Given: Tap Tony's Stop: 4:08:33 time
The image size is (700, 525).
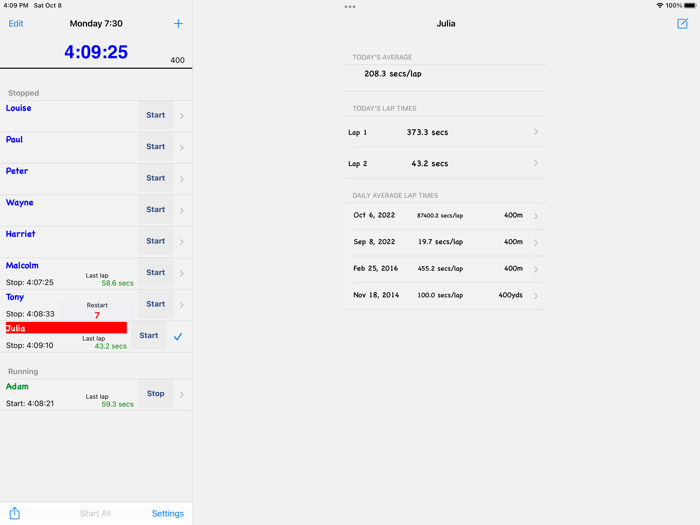Looking at the screenshot, I should (30, 314).
